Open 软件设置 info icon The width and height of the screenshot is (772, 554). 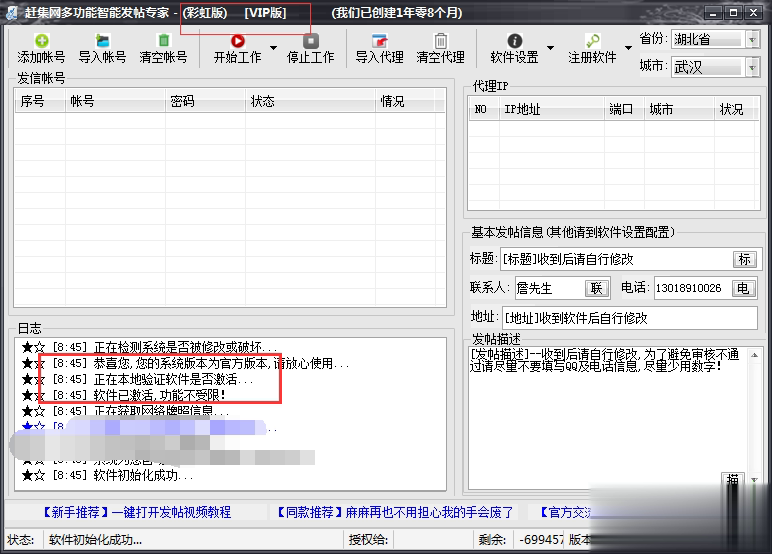pyautogui.click(x=515, y=40)
